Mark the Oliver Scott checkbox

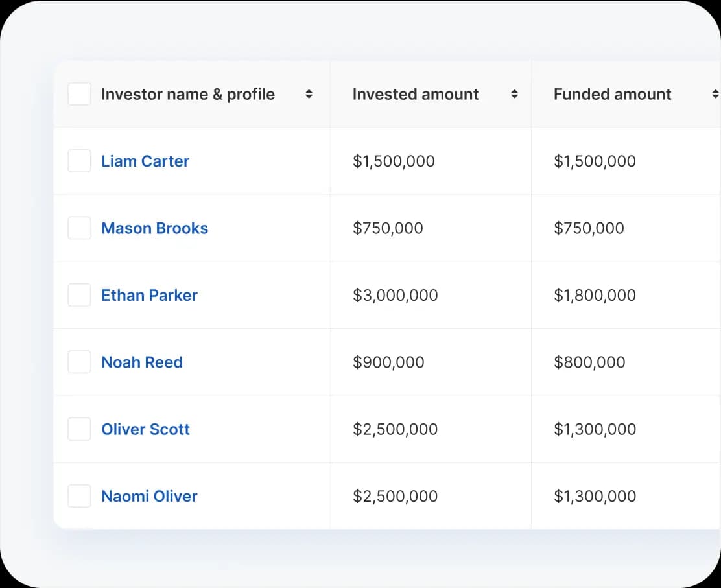79,429
